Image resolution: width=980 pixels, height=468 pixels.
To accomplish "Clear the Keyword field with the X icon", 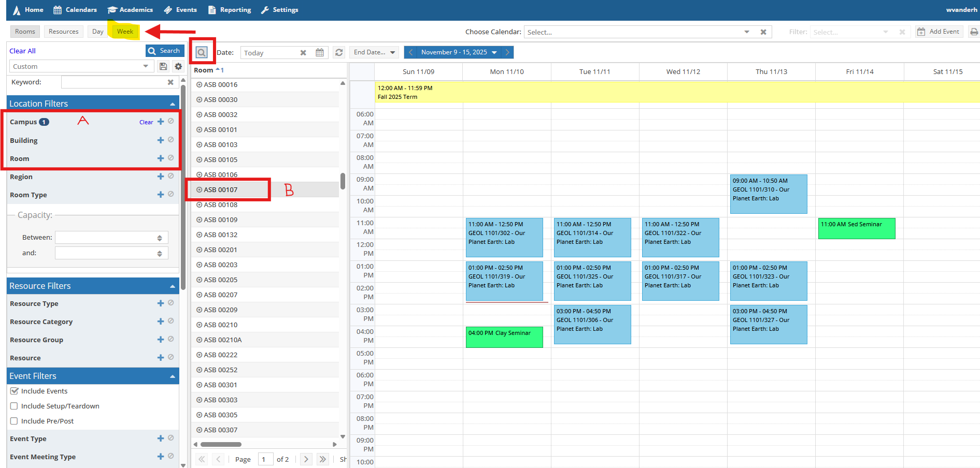I will [171, 82].
